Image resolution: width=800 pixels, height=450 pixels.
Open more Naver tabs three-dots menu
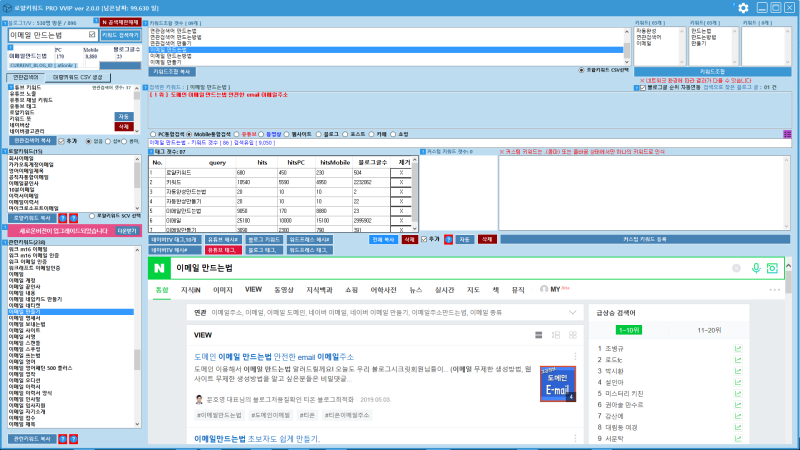774,290
